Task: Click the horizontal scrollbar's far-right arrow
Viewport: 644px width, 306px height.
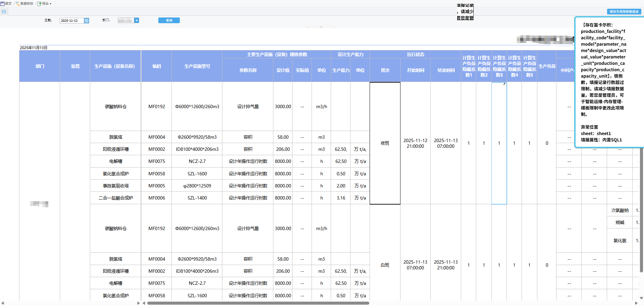Action: 636,303
